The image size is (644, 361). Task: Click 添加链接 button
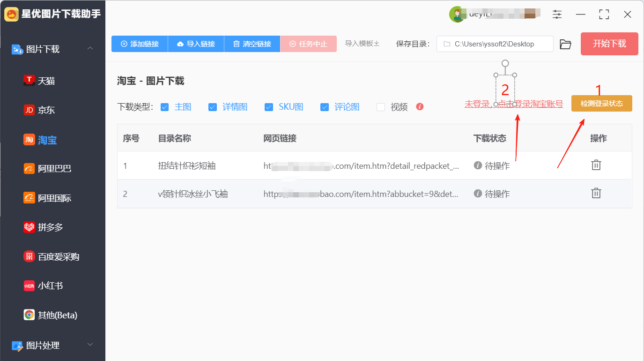pos(140,44)
